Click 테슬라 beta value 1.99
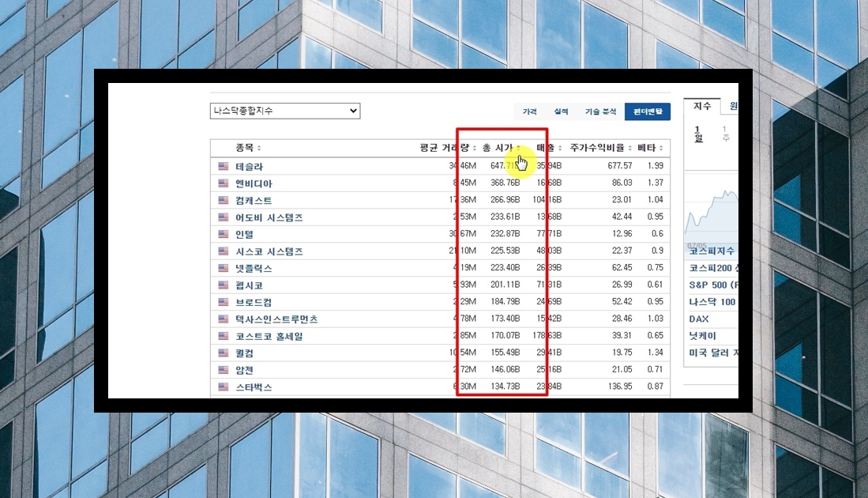 point(656,166)
